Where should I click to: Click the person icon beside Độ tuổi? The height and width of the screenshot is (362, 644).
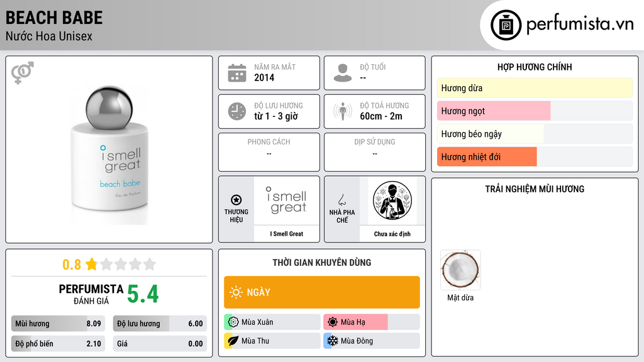(343, 73)
